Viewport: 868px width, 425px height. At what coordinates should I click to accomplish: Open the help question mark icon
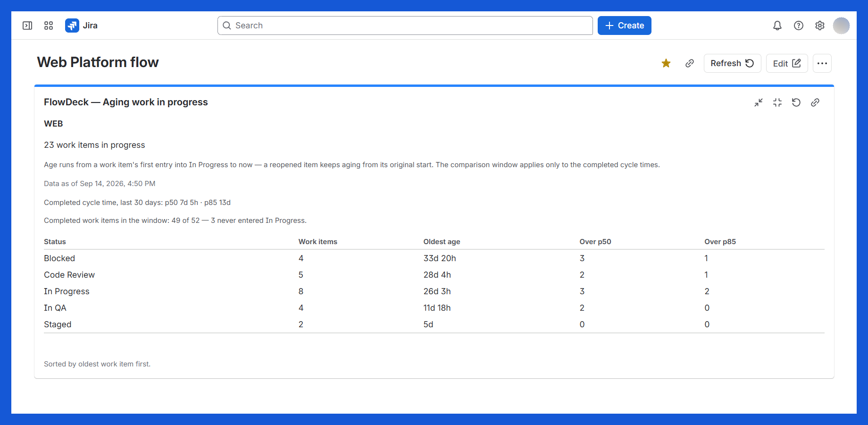[799, 25]
